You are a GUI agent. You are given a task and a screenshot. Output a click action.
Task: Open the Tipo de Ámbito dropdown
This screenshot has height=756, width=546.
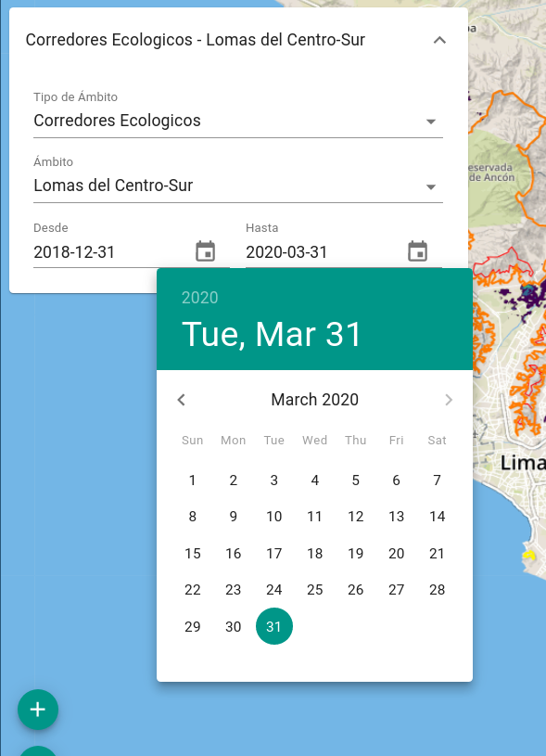tap(238, 121)
